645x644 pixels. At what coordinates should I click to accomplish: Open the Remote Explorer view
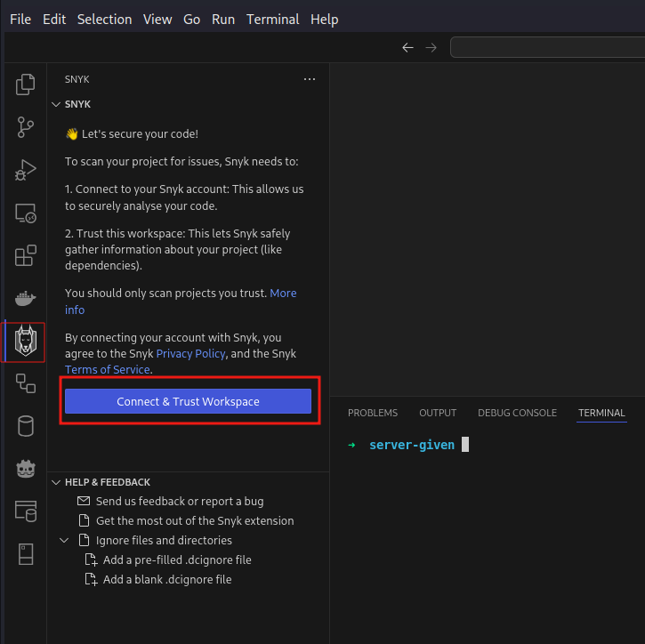(x=26, y=213)
